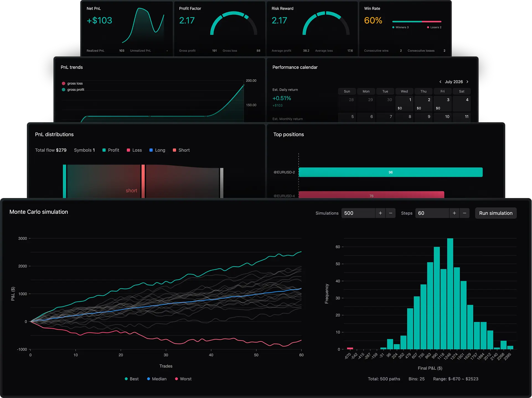The width and height of the screenshot is (532, 398).
Task: Click the short label in the Sankey diagram
Action: (x=131, y=191)
